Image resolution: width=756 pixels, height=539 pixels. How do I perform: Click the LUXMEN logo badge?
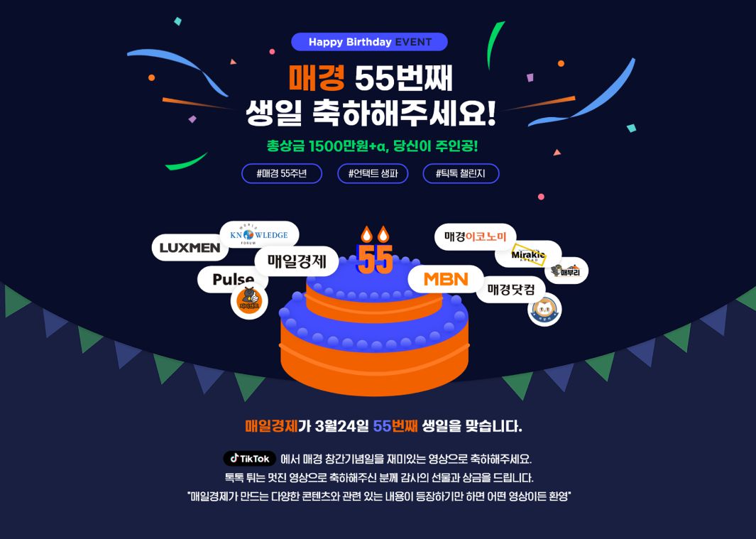pyautogui.click(x=190, y=248)
